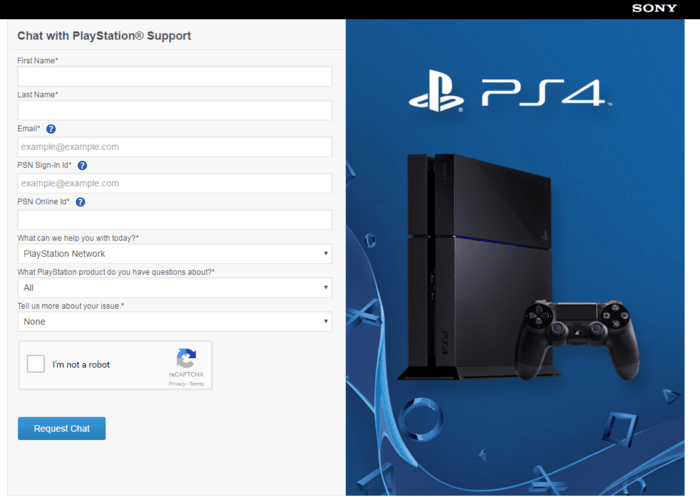Open the 'What can we help you with today' dropdown

point(175,254)
